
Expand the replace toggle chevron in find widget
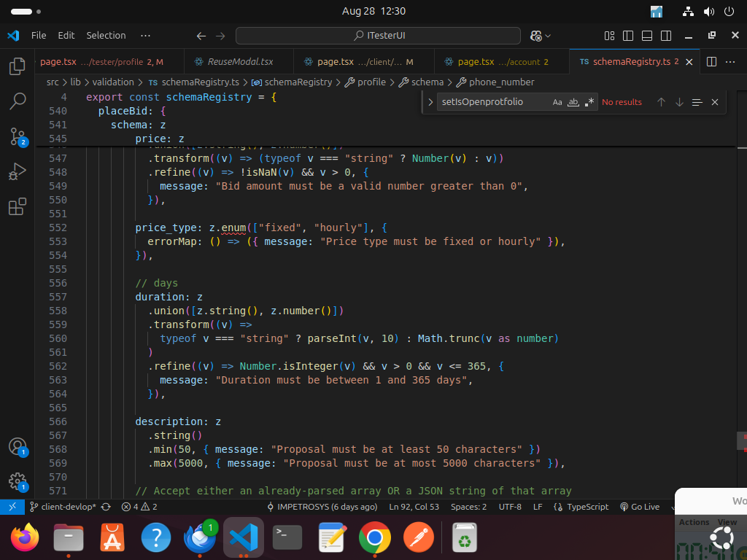click(430, 102)
